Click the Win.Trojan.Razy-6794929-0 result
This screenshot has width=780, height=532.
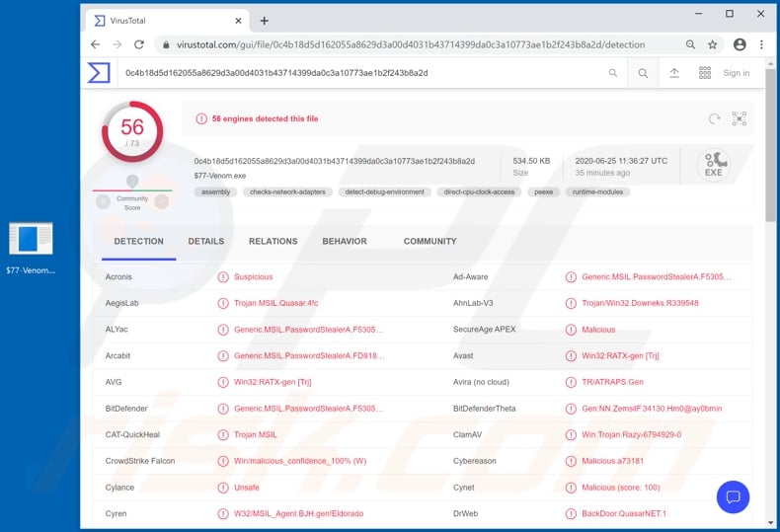[x=631, y=434]
